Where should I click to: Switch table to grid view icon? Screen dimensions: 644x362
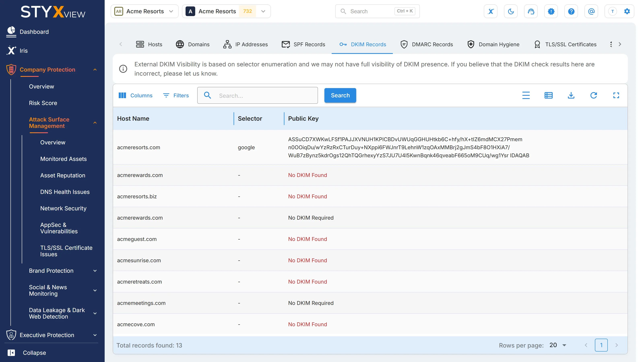click(x=548, y=96)
